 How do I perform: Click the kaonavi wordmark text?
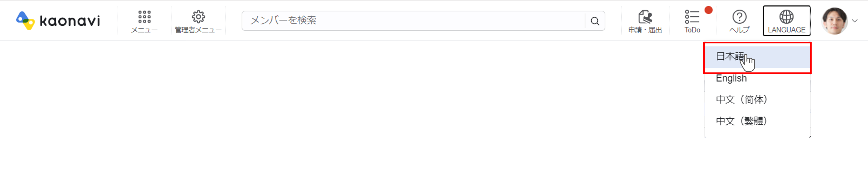click(70, 21)
